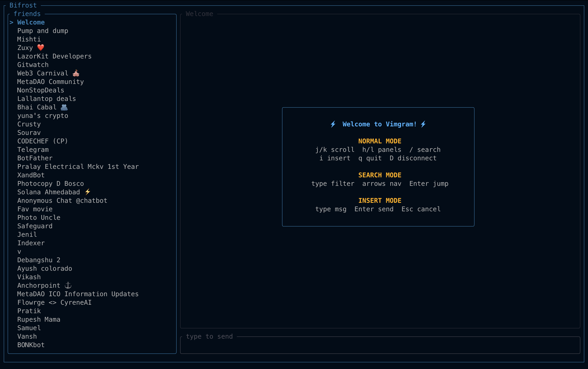
Task: Open the MetaDAO ICO Information Updates chat
Action: [78, 294]
